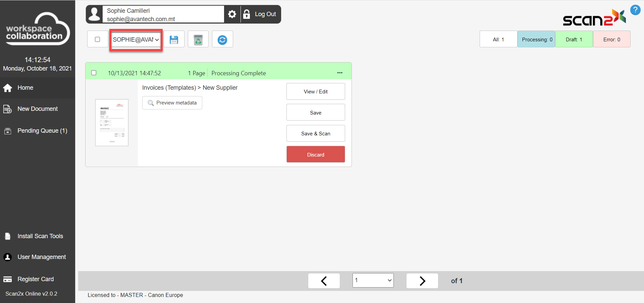
Task: Open Pending Queue in the sidebar
Action: pyautogui.click(x=42, y=131)
